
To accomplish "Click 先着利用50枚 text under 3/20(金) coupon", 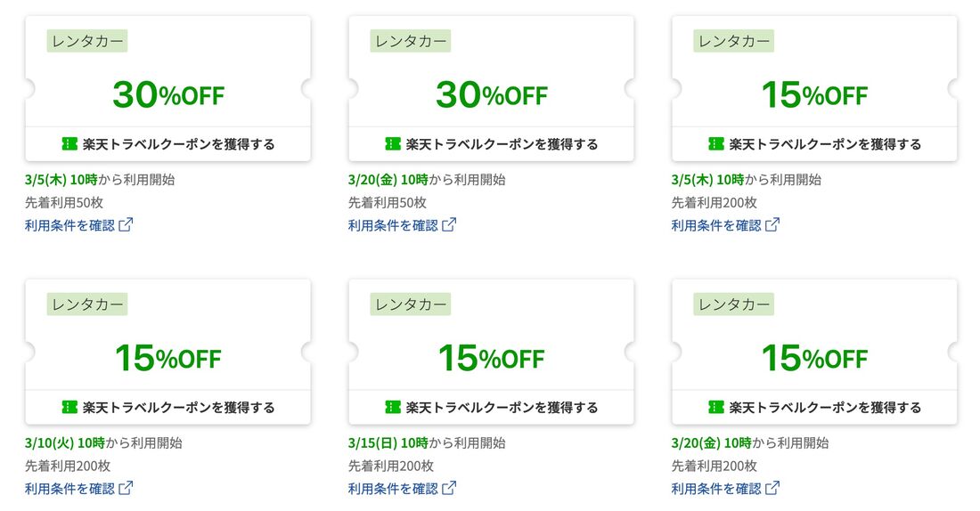I will (388, 202).
